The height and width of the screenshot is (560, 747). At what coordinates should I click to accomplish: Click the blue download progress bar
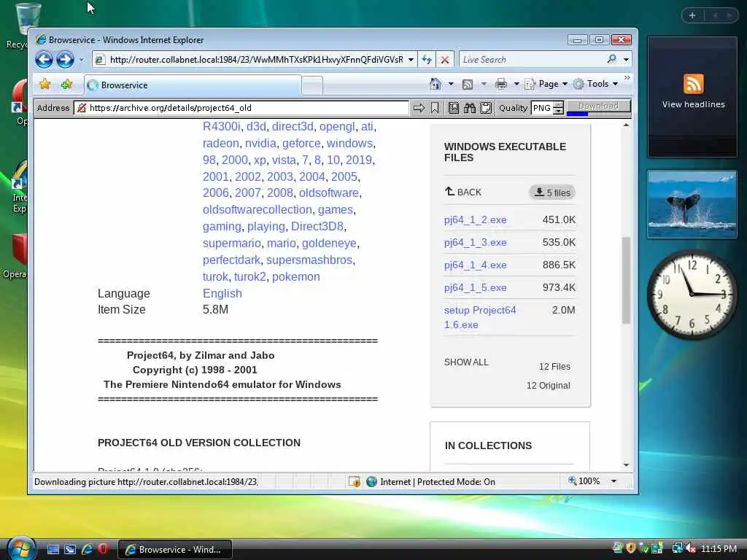point(578,113)
